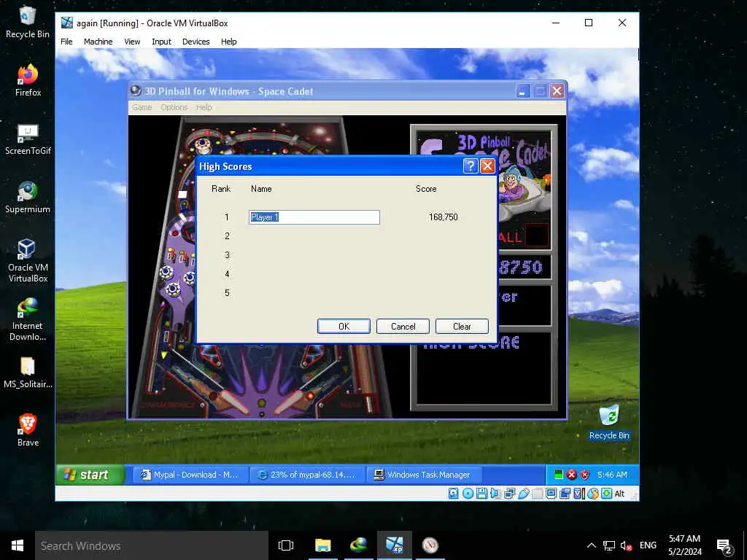Screen dimensions: 747x560
Task: Click the audio speaker icon in VirtualBox status bar
Action: point(495,494)
